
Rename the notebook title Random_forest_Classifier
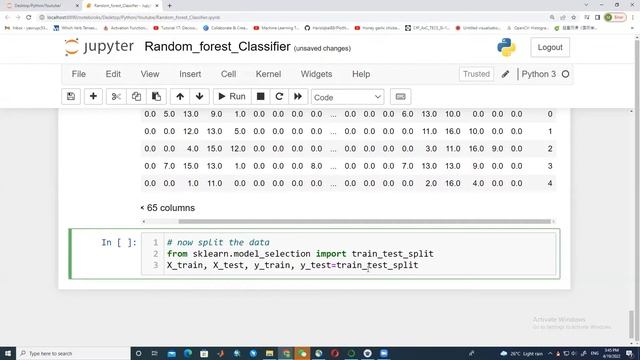pyautogui.click(x=217, y=47)
